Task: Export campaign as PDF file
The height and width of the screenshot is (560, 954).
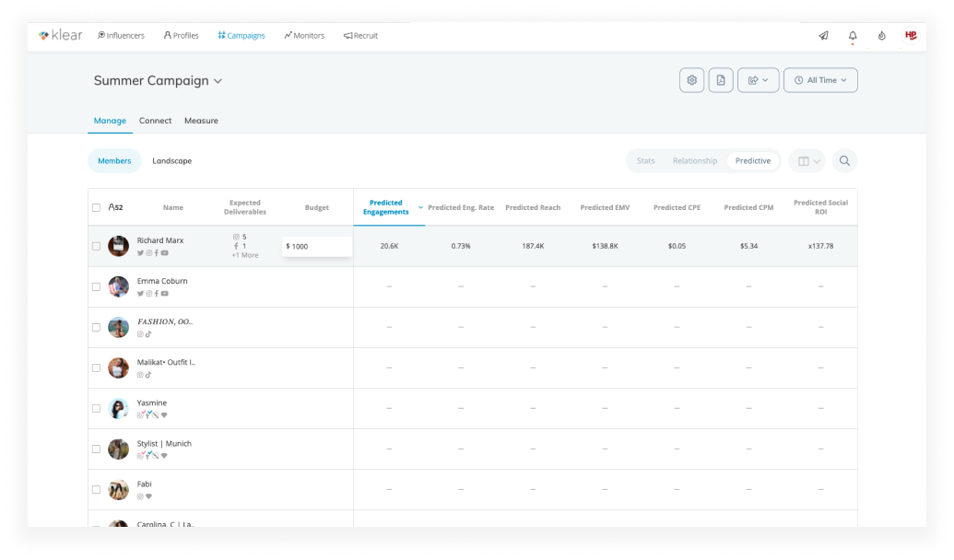Action: click(721, 80)
